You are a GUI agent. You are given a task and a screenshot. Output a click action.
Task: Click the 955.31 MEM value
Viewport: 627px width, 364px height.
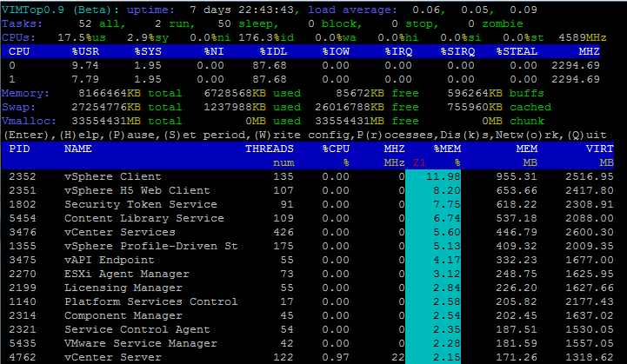point(517,176)
